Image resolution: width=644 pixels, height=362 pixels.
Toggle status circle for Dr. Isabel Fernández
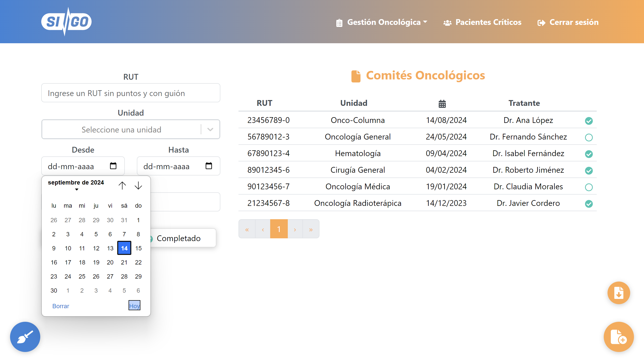[589, 154]
